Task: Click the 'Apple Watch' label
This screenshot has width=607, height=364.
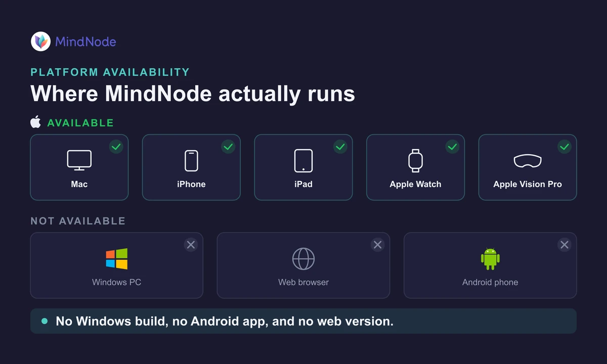Action: (x=415, y=184)
